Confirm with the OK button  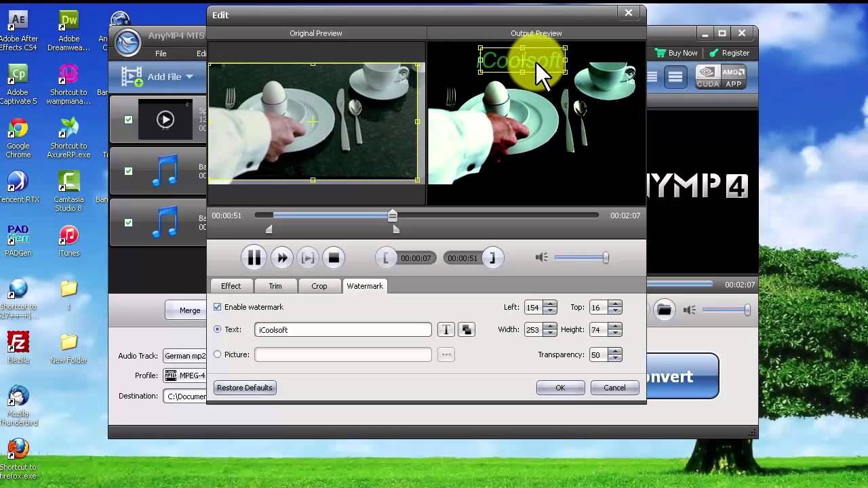click(560, 388)
